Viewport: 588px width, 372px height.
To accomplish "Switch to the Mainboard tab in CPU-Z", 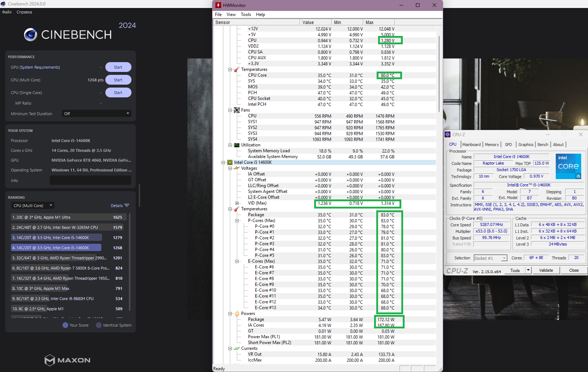I will coord(471,145).
